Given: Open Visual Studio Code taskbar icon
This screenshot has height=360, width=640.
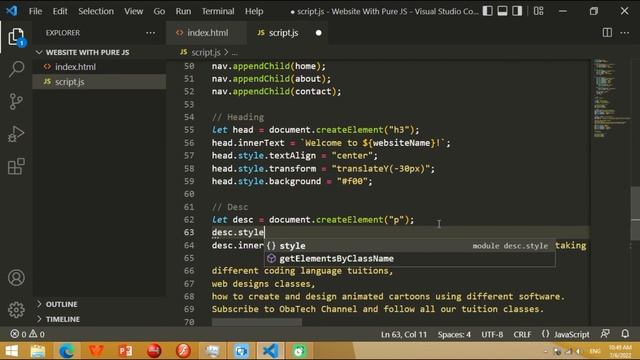Looking at the screenshot, I should pos(270,351).
